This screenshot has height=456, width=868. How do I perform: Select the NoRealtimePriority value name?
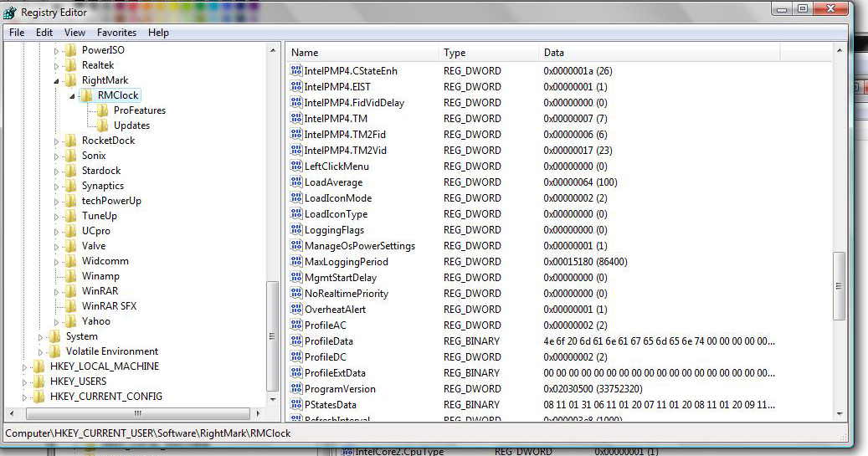[x=347, y=294]
